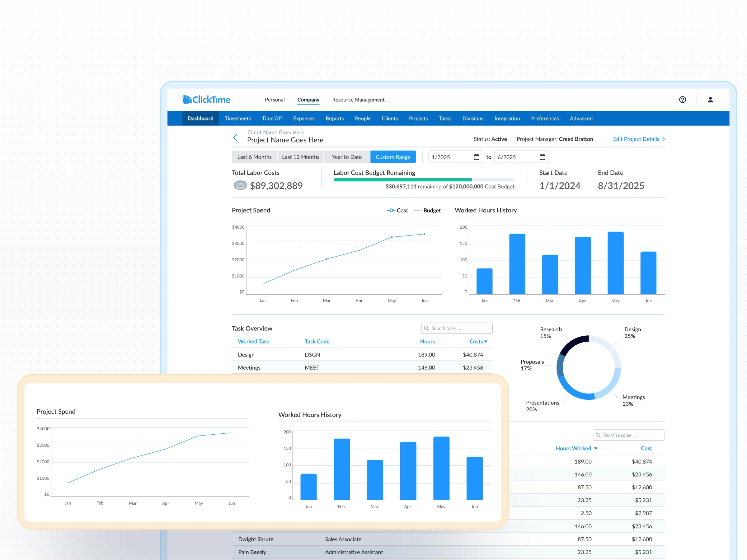
Task: Expand Edit Project Details chevron
Action: 663,139
